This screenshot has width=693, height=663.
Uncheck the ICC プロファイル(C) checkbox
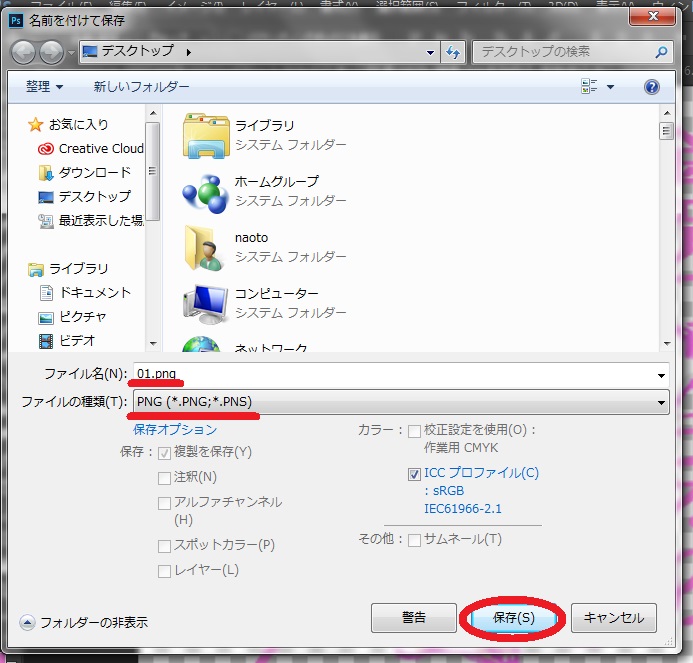414,474
